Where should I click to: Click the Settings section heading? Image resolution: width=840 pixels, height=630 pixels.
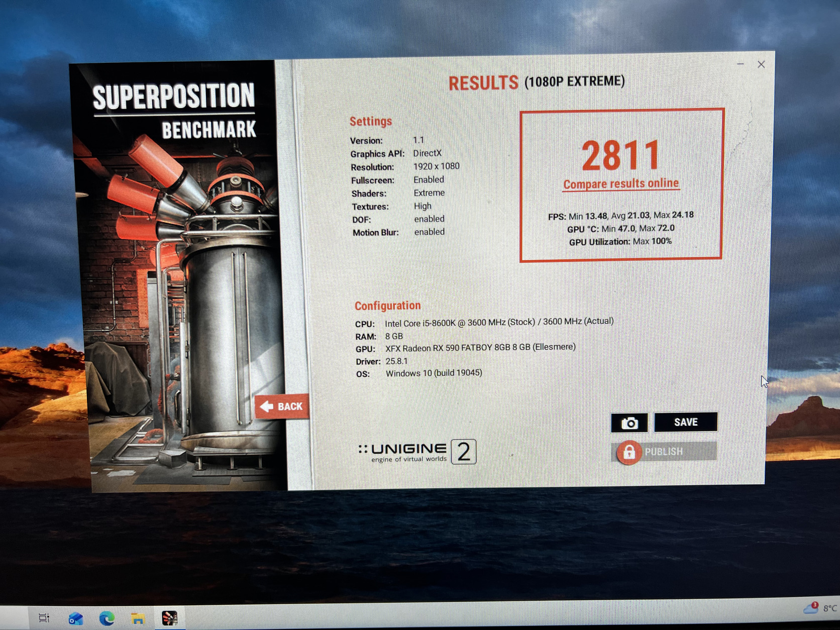pos(371,121)
